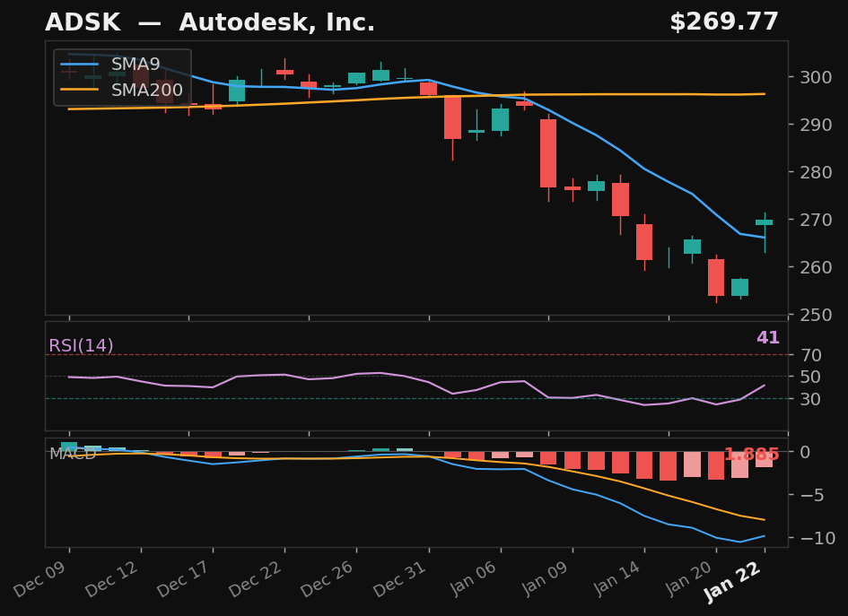Click the RSI(14) panel label
This screenshot has height=616, width=848.
(x=81, y=345)
